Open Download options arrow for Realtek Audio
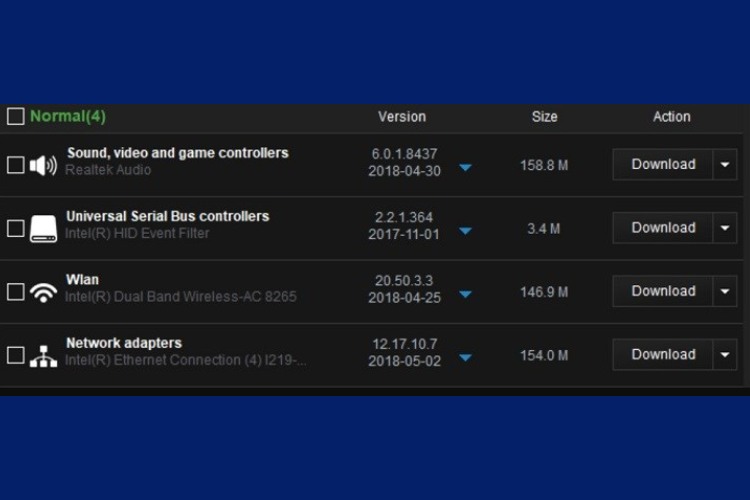The width and height of the screenshot is (750, 500). (x=725, y=164)
